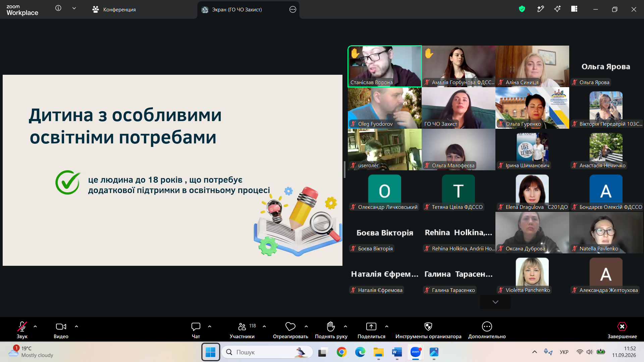Select Станіслав Ворона video thumbnail
644x362 pixels.
click(385, 66)
